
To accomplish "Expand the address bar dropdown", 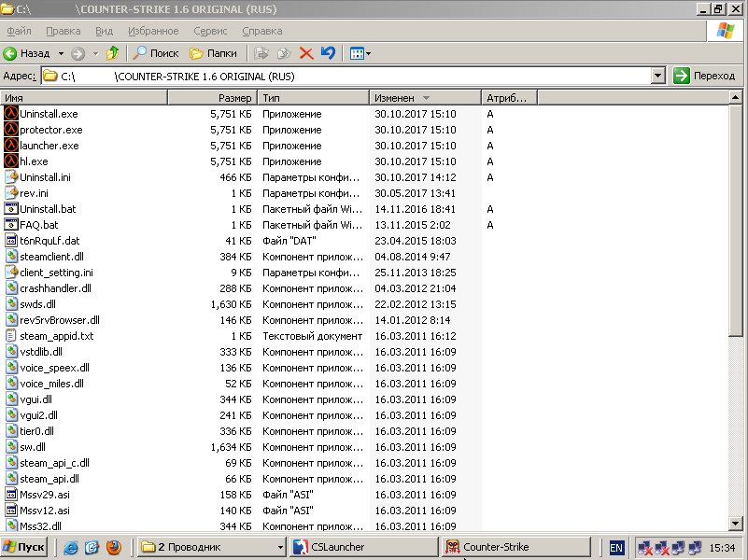I will coord(657,76).
